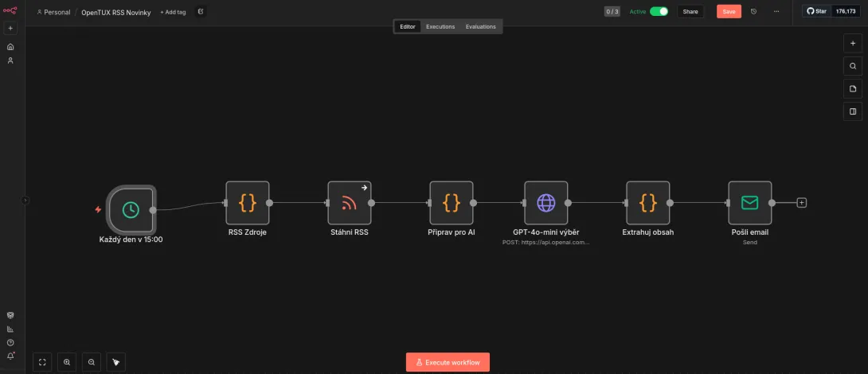
Task: Select the Každý den v 15:00 schedule node
Action: click(131, 210)
